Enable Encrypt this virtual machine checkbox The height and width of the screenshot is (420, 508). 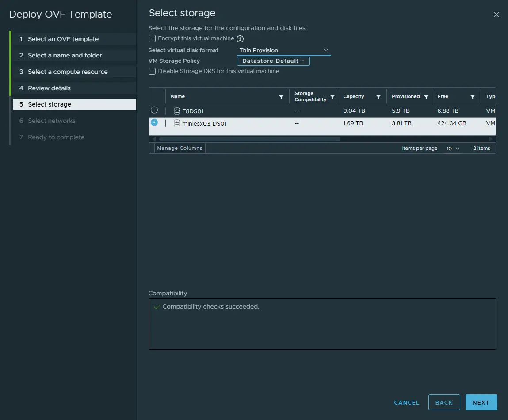[x=152, y=38]
